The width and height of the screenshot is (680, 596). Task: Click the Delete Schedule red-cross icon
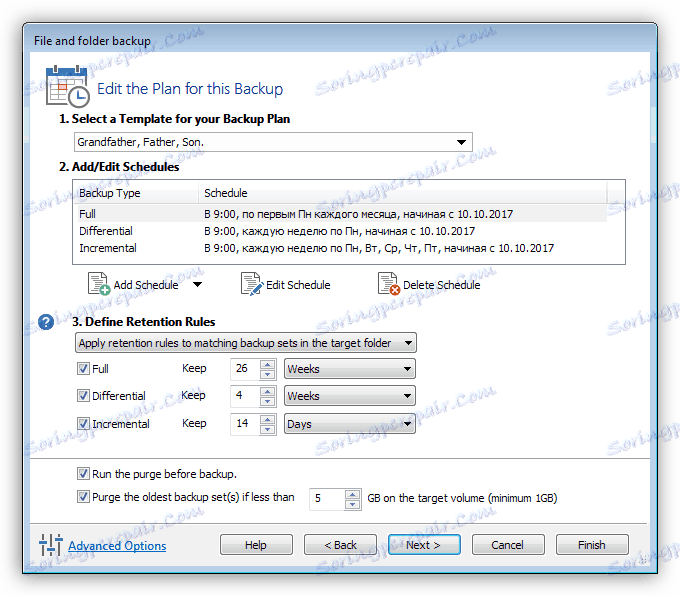389,284
